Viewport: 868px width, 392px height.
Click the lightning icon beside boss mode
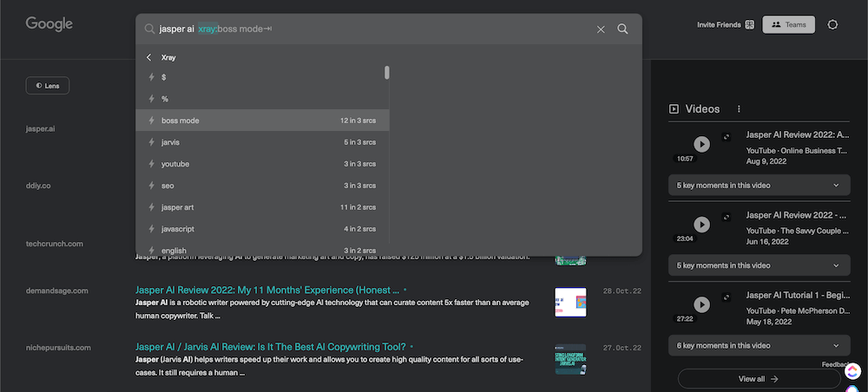(x=151, y=121)
